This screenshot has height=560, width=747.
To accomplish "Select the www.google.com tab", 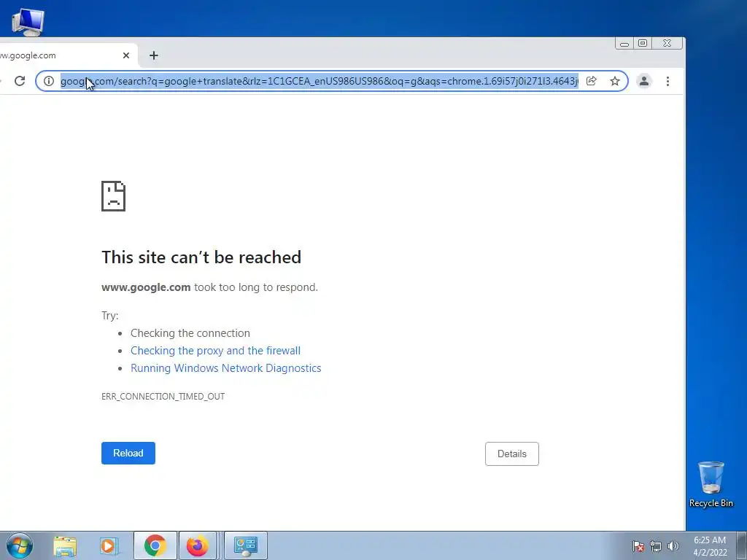I will coord(68,55).
